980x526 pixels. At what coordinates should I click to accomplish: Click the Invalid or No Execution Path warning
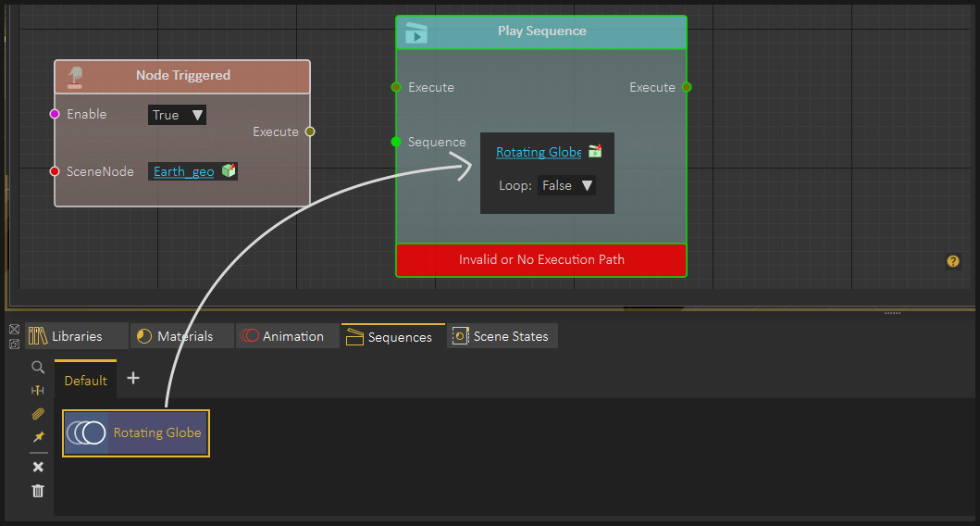pos(541,259)
